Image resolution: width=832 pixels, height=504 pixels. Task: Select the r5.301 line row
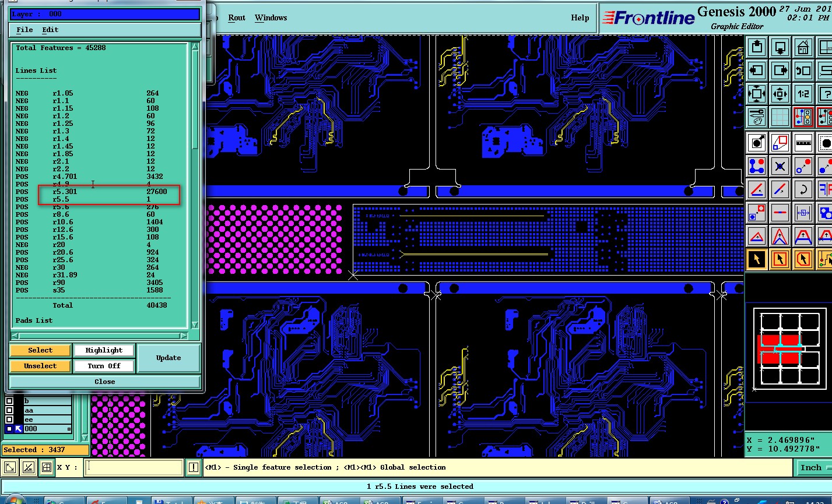pos(99,192)
